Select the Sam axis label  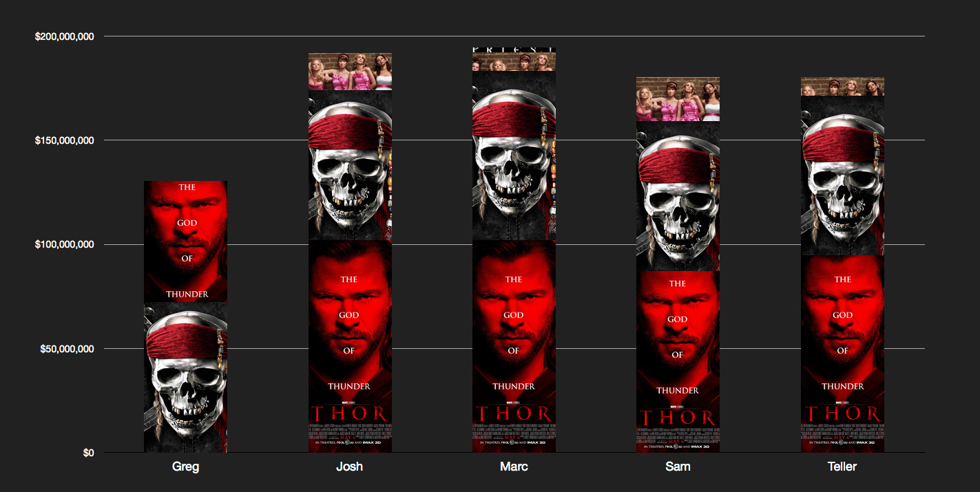tap(678, 467)
